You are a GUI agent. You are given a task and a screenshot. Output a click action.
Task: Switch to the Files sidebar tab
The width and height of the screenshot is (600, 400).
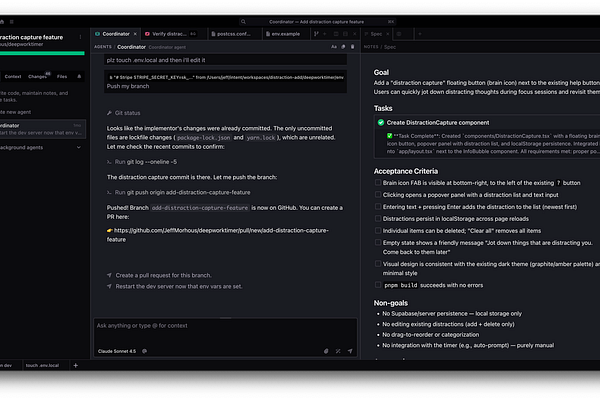point(62,77)
